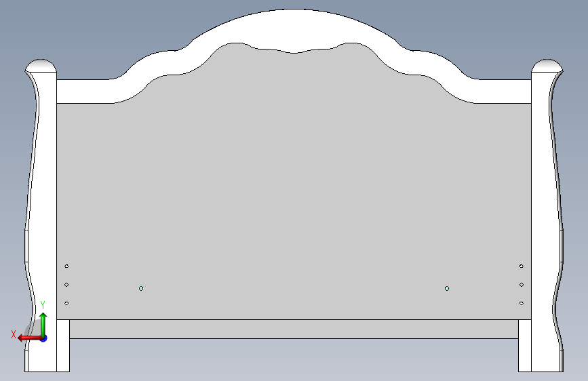Pick the cyan hole near the left holes
The image size is (588, 381).
pyautogui.click(x=141, y=288)
